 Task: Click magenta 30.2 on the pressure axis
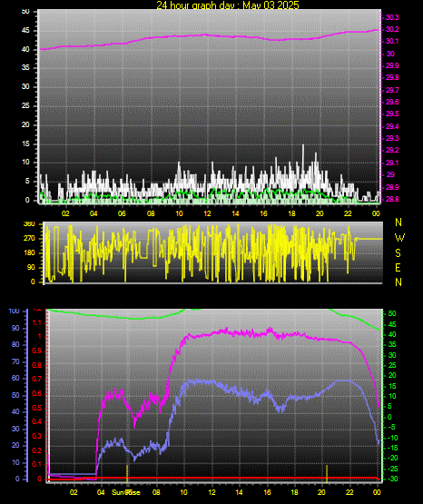(x=392, y=29)
